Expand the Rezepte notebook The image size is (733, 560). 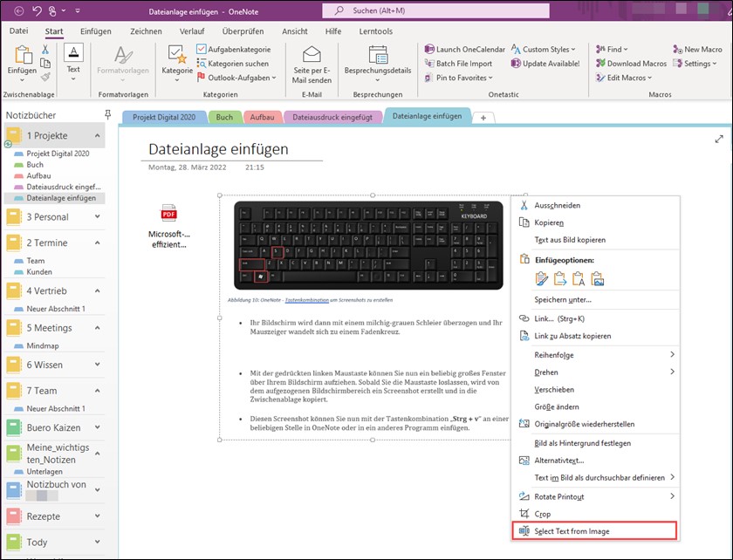pyautogui.click(x=97, y=516)
